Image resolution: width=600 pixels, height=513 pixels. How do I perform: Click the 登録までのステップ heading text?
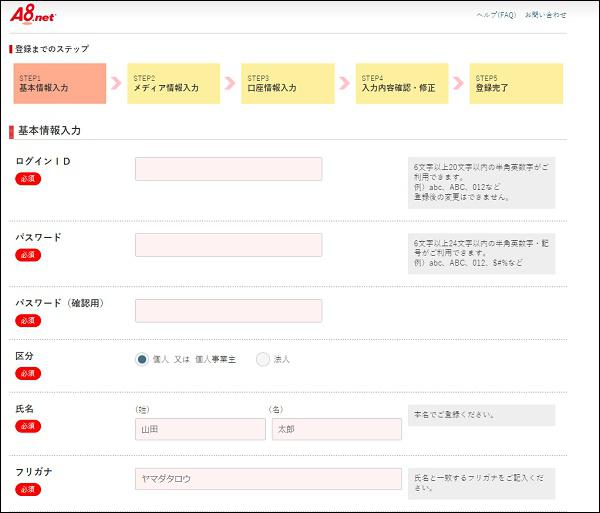tap(52, 49)
